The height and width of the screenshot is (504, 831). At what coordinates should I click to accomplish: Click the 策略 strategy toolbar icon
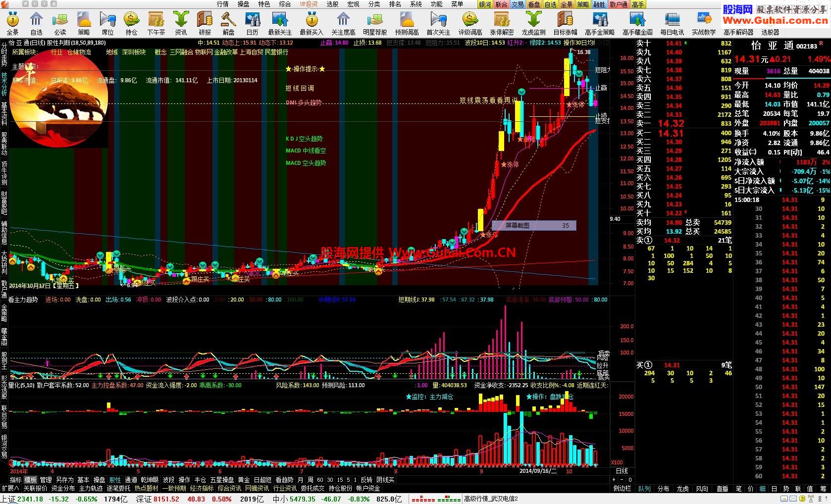coord(84,23)
